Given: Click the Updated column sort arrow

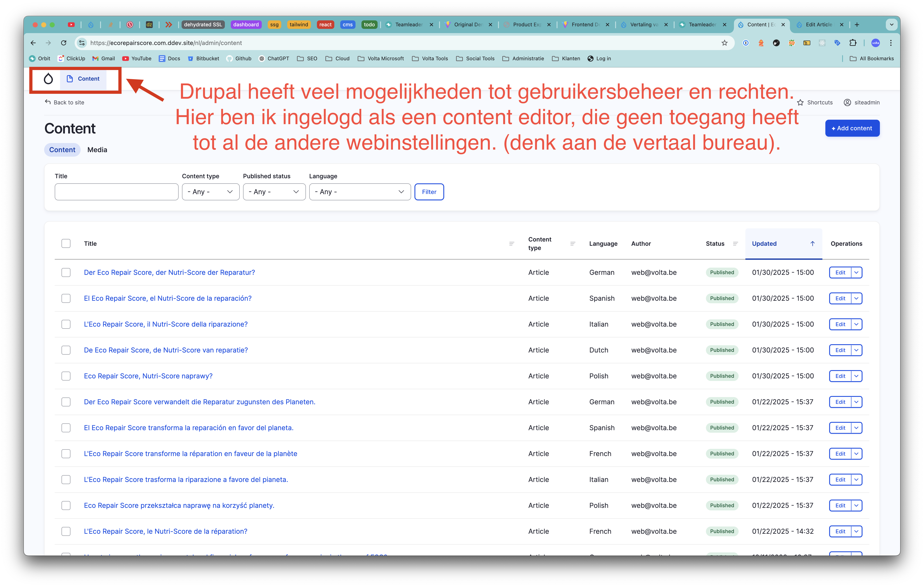Looking at the screenshot, I should pos(812,244).
